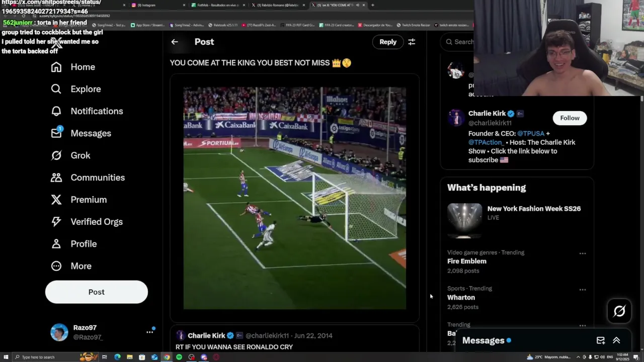The width and height of the screenshot is (644, 362).
Task: Click Charlie Kirk avatar in suggestions
Action: pos(456,118)
